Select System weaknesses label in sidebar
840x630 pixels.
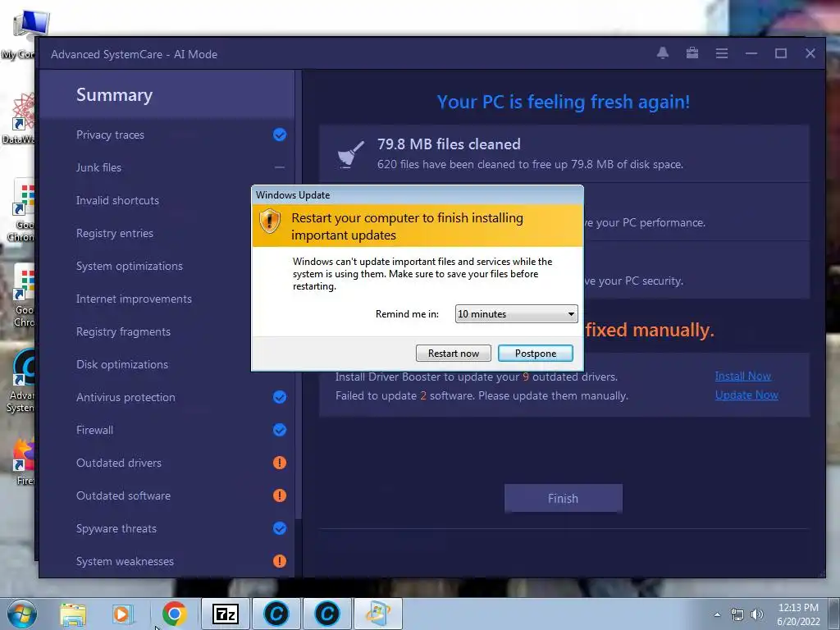(x=125, y=561)
